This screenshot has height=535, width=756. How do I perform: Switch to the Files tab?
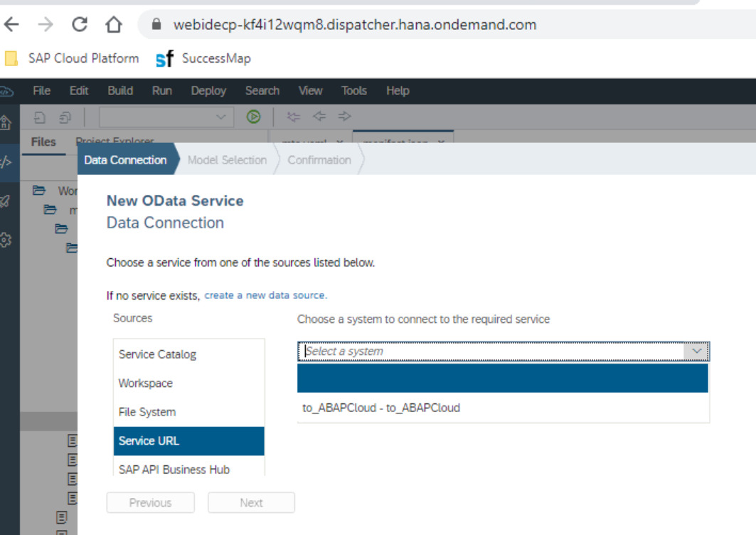pos(43,142)
